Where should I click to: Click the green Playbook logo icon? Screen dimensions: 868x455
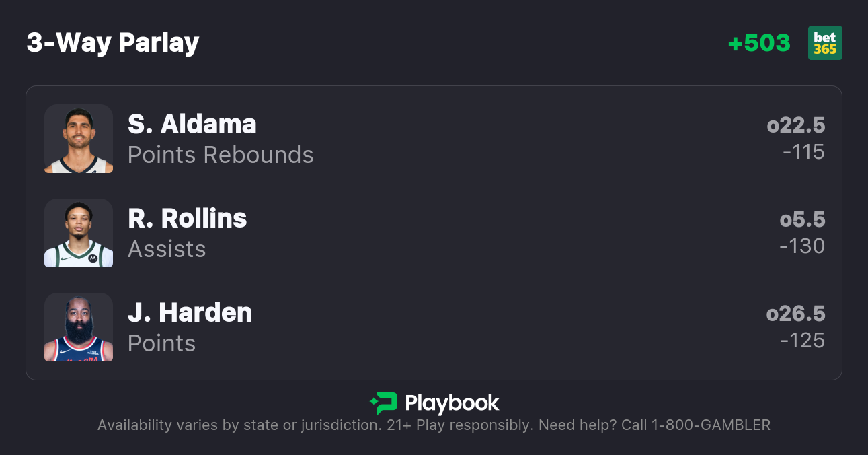(383, 404)
